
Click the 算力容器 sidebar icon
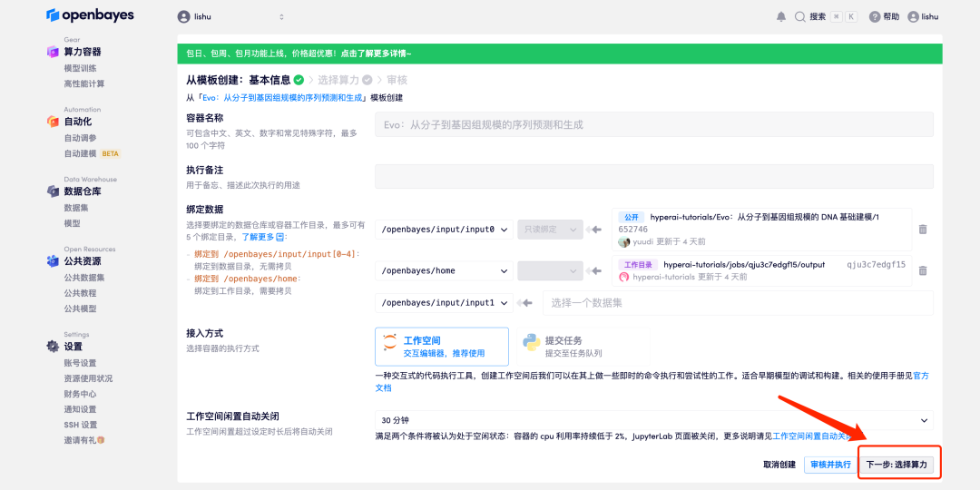point(53,52)
